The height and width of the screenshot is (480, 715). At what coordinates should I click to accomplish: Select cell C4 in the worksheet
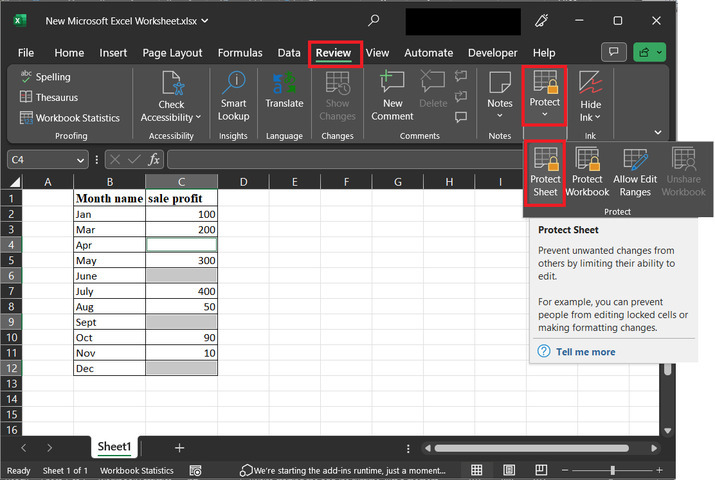pyautogui.click(x=181, y=245)
